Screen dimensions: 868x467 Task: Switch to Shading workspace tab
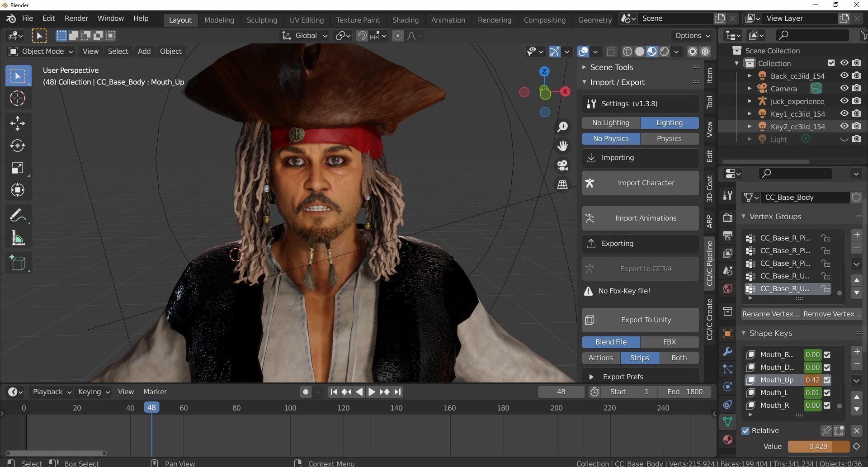(x=405, y=20)
